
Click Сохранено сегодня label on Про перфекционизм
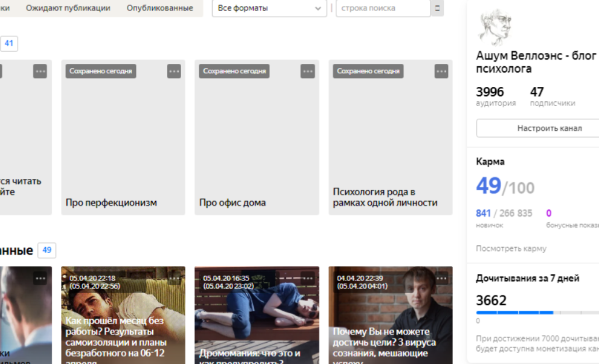[x=101, y=71]
